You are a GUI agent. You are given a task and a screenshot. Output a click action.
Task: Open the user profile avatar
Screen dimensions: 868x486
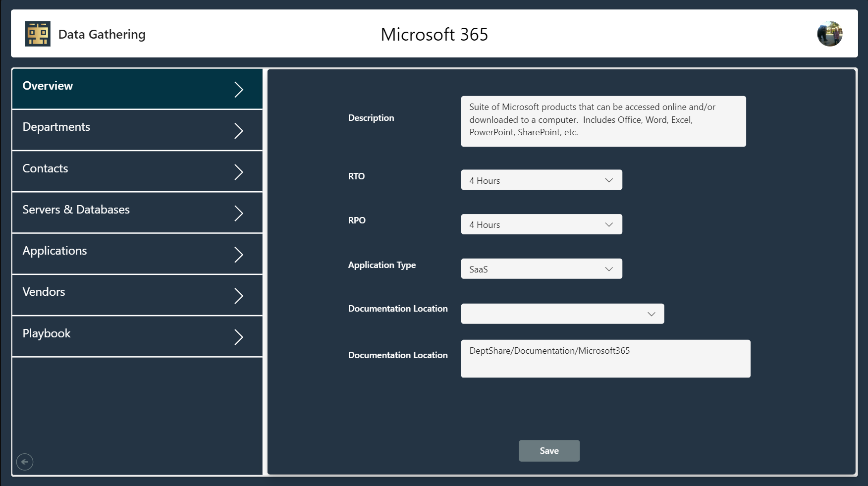(830, 34)
